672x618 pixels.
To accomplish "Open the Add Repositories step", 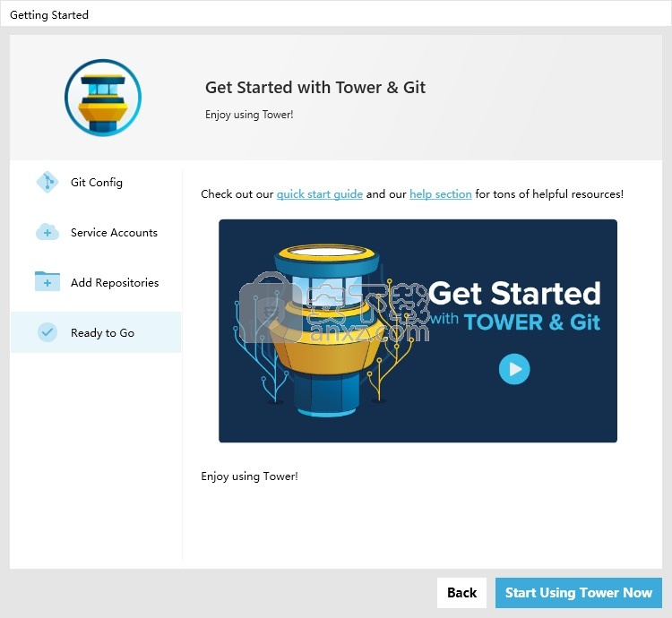I will [x=96, y=283].
